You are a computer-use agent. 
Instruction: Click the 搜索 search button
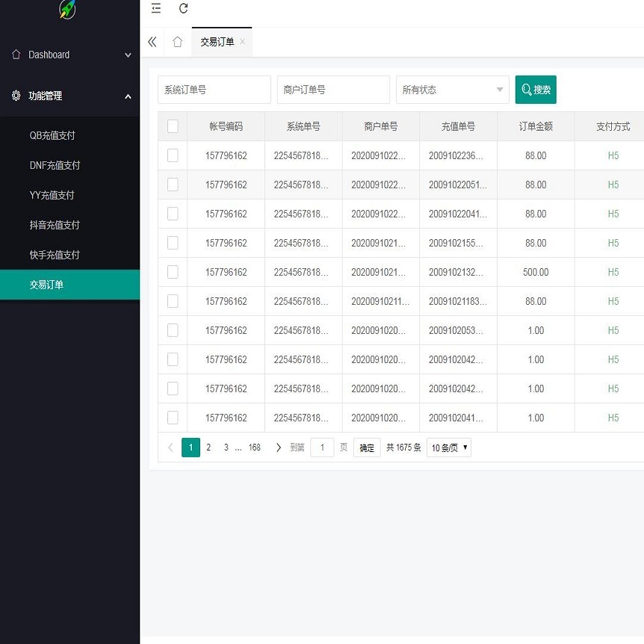(536, 90)
